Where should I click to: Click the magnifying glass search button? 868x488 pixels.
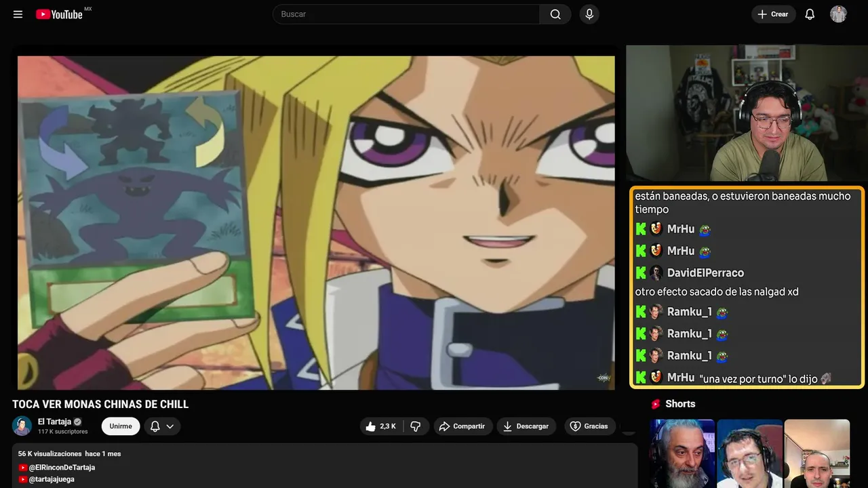(x=555, y=14)
